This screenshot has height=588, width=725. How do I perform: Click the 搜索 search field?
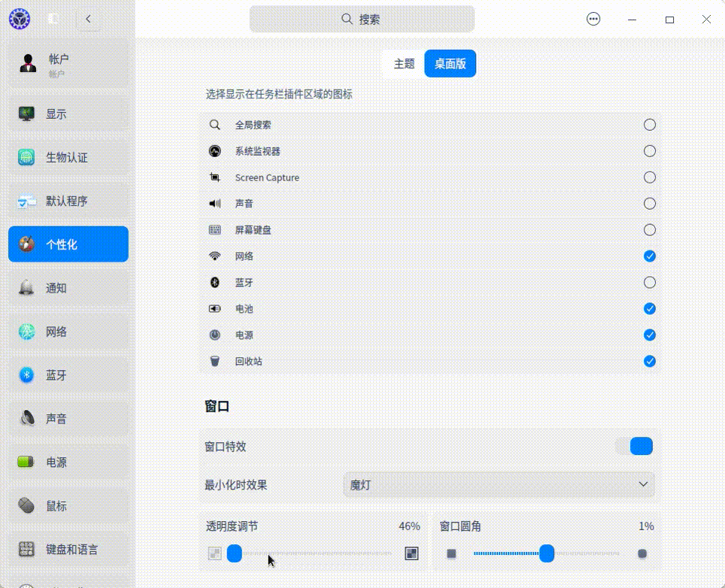(x=362, y=19)
